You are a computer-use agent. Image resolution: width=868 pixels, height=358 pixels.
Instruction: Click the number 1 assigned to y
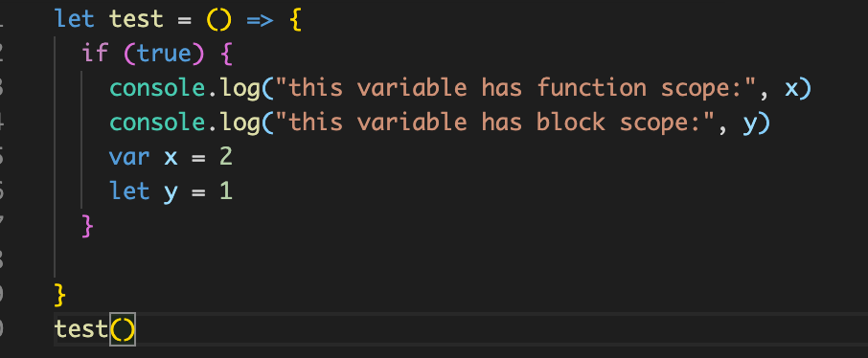click(x=226, y=191)
